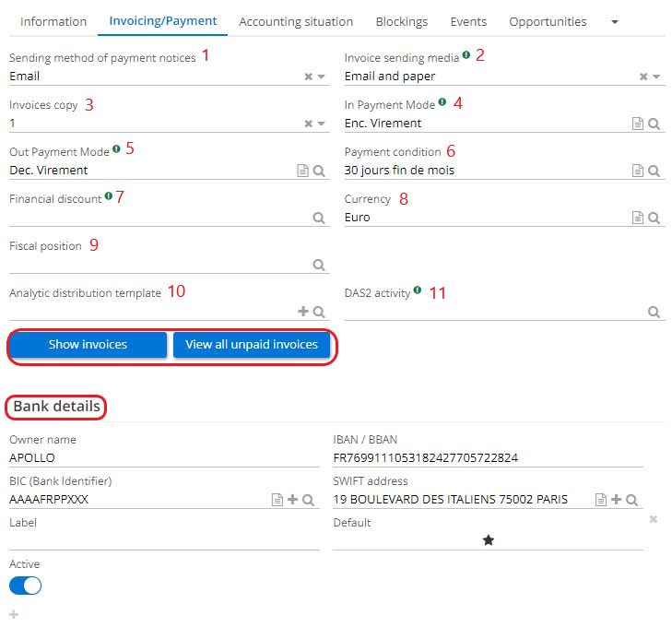
Task: Click search icon in Payment condition field
Action: 654,171
